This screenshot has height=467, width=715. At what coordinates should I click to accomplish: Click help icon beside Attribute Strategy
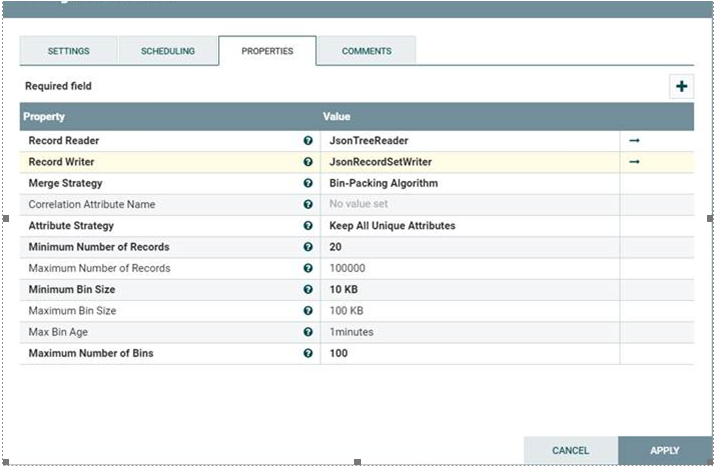(x=308, y=226)
